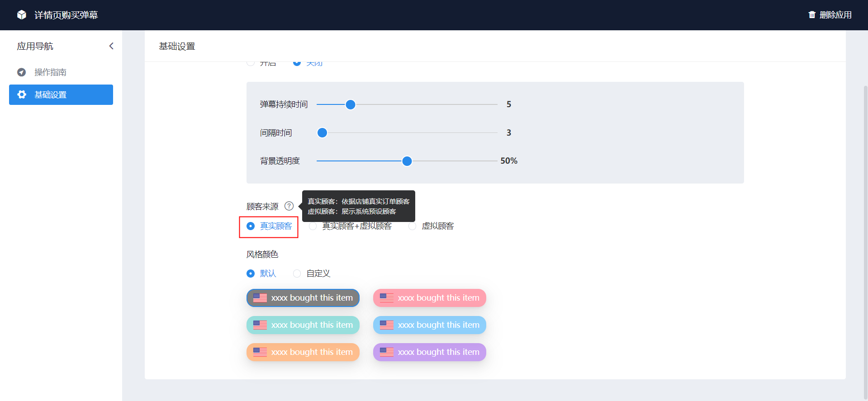Click the 50% transparency value
This screenshot has height=401, width=868.
[509, 161]
